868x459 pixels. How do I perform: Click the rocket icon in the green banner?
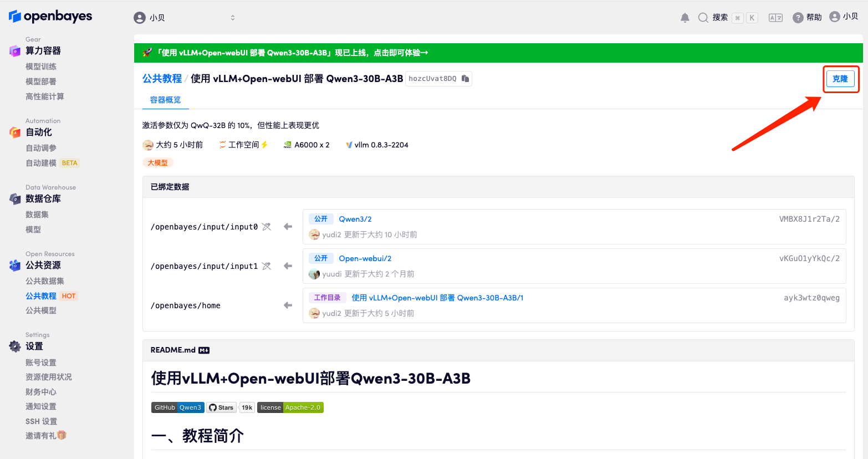147,53
